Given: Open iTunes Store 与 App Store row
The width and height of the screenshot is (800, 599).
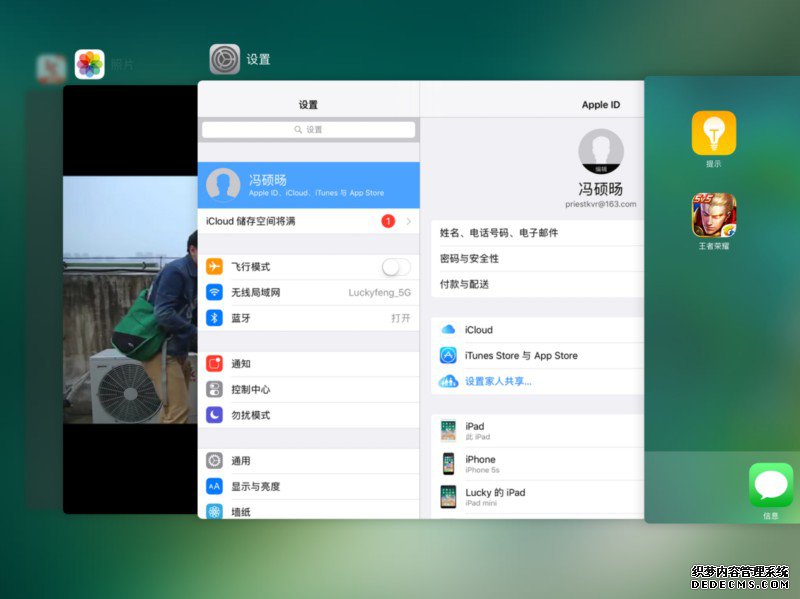Looking at the screenshot, I should click(537, 355).
